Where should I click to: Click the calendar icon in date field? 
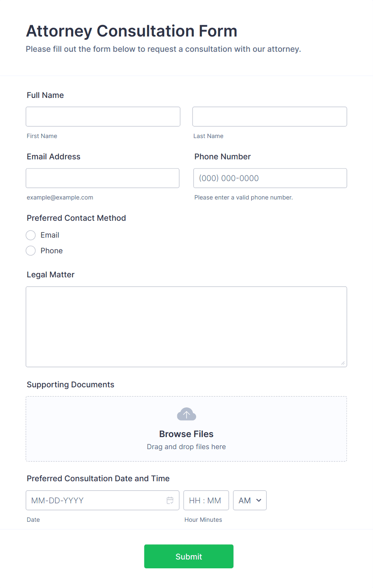pyautogui.click(x=170, y=501)
